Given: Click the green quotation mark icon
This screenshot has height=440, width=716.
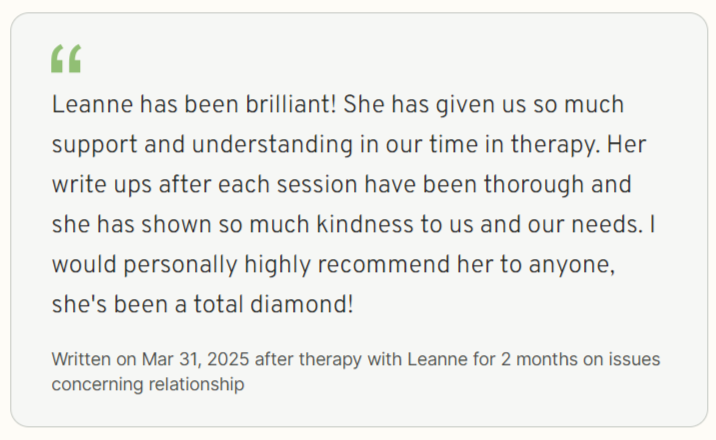Looking at the screenshot, I should (x=66, y=58).
